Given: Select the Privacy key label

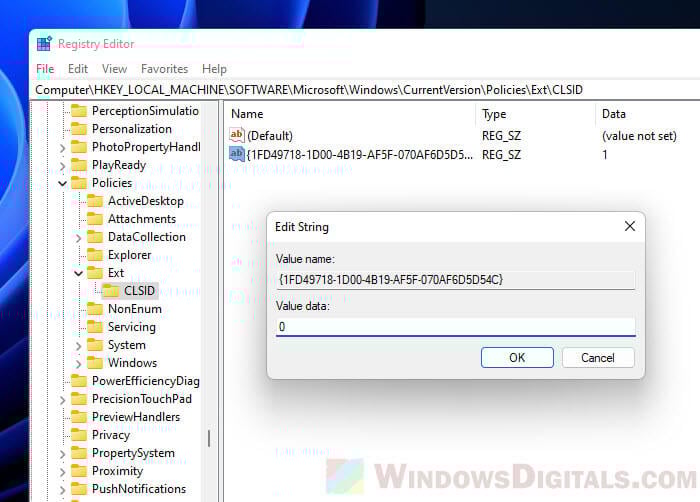Looking at the screenshot, I should coord(111,435).
